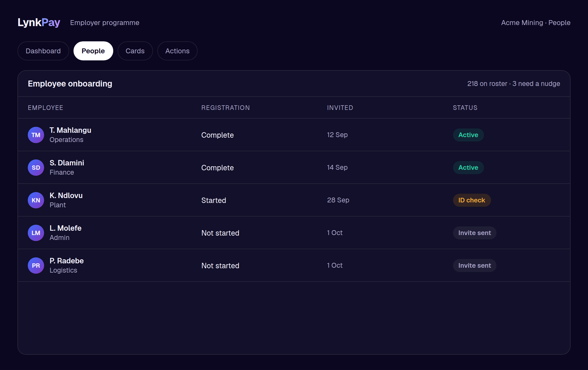Click the Employee onboarding heading
The width and height of the screenshot is (588, 370).
(x=70, y=84)
